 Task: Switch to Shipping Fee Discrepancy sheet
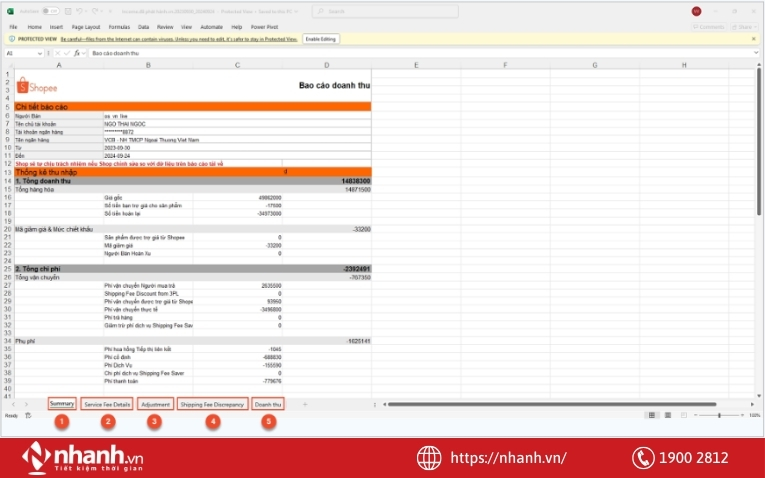(211, 404)
